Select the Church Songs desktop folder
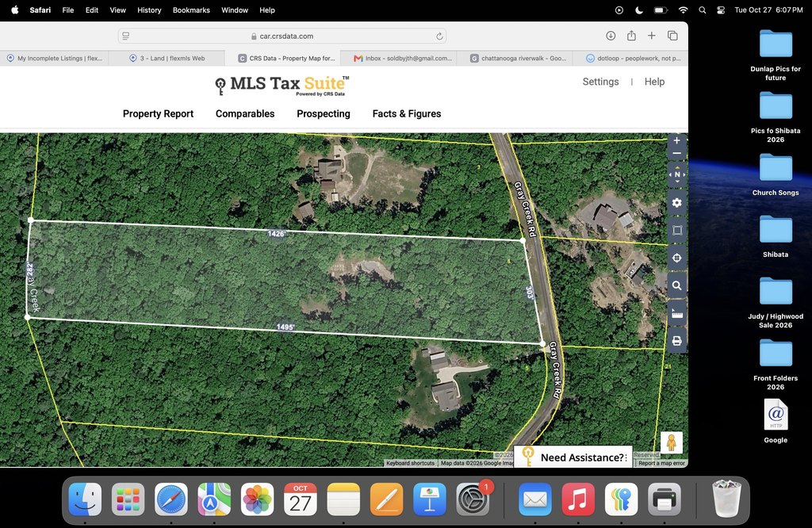The width and height of the screenshot is (812, 528). (x=776, y=175)
